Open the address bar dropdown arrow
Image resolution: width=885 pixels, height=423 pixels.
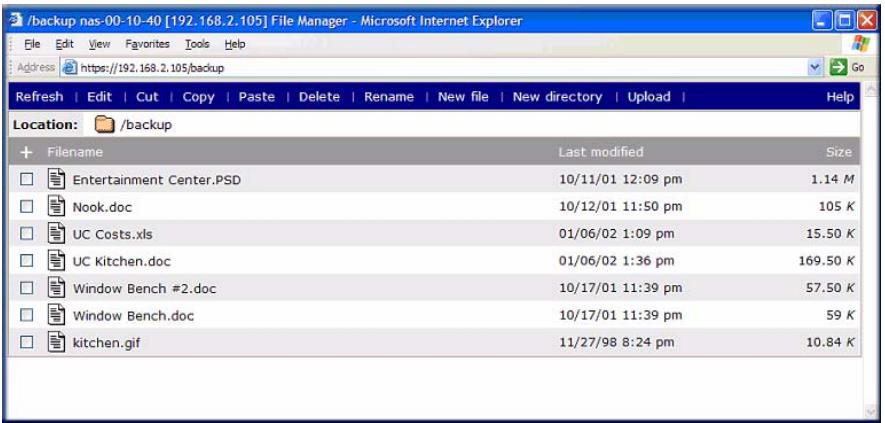pos(815,67)
